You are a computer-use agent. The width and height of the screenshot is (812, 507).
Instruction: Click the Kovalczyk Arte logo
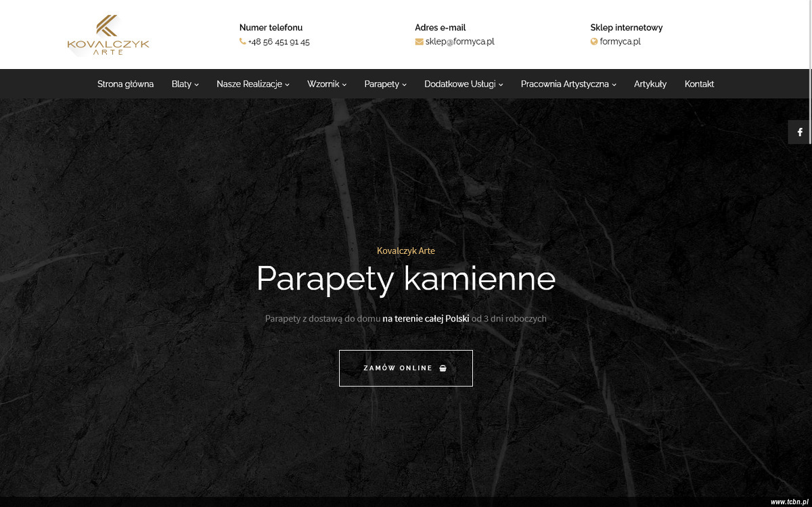coord(108,35)
